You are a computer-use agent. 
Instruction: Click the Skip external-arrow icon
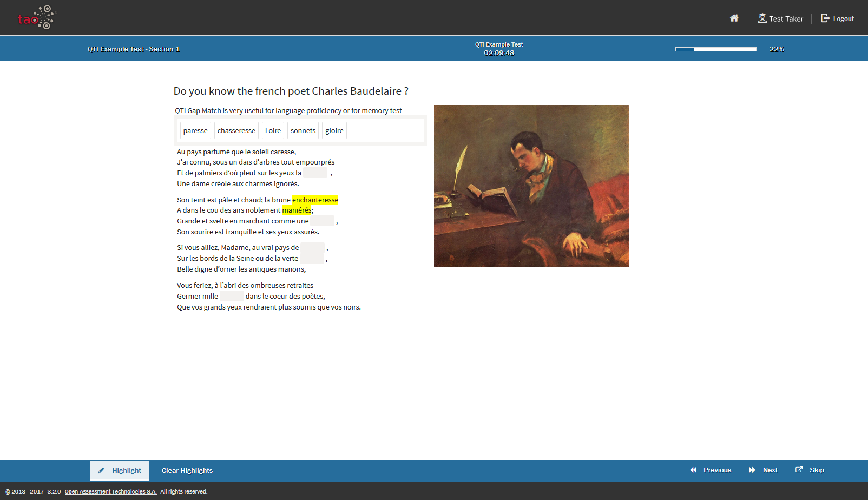(x=799, y=470)
